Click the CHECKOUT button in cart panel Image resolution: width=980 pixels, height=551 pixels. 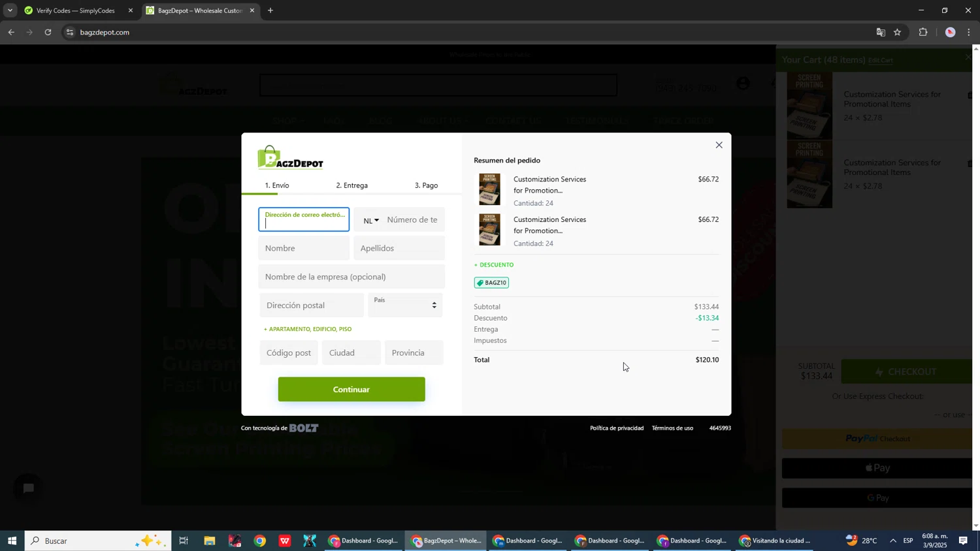click(x=907, y=371)
